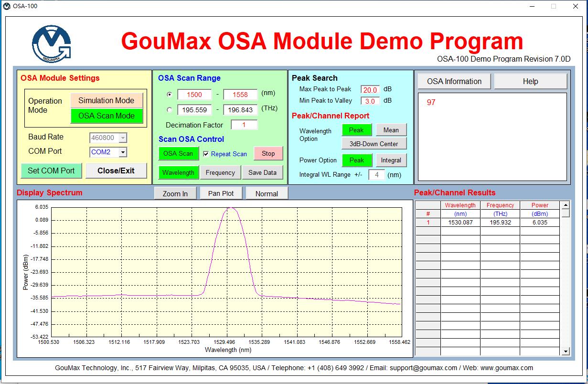Expand the COM Port dropdown list

(x=123, y=152)
